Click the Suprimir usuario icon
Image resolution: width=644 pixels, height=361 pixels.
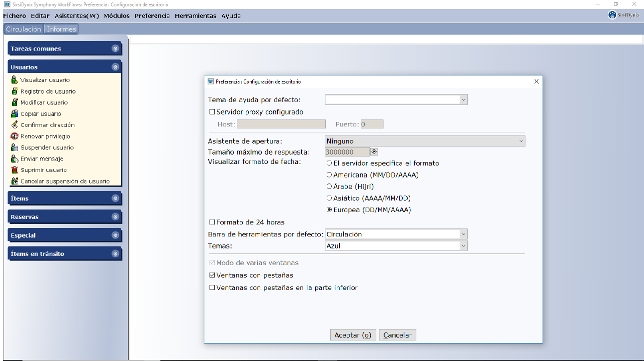coord(14,170)
